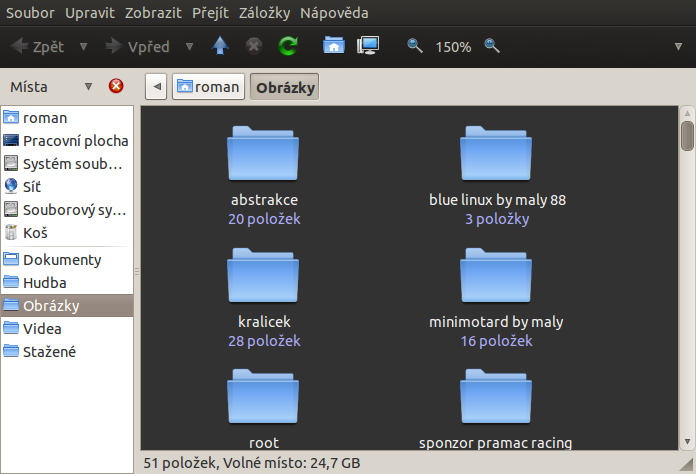Screen dimensions: 696x474
Task: Reset zoom via 150% label
Action: click(x=453, y=47)
